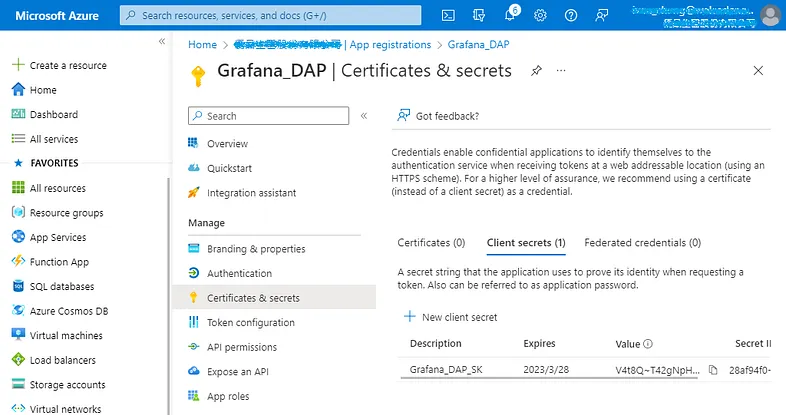
Task: Click the Virtual machines monitor icon
Action: pyautogui.click(x=18, y=335)
